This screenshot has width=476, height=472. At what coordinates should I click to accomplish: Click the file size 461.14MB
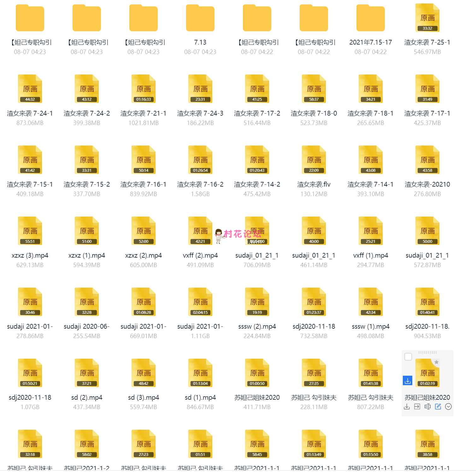tap(314, 265)
